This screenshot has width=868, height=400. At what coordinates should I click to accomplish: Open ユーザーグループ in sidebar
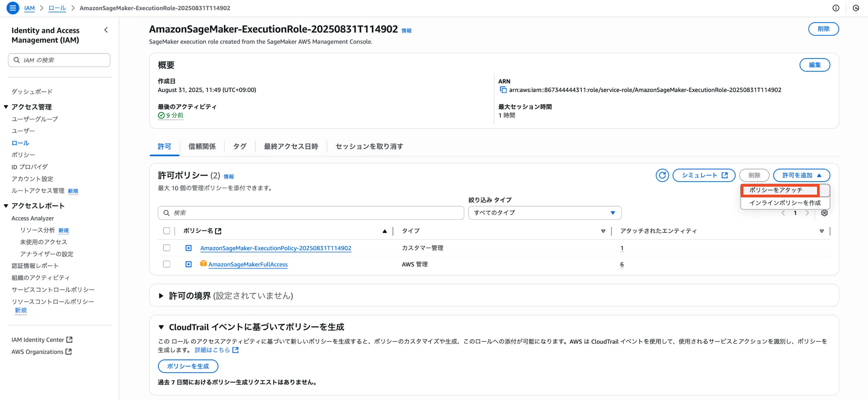coord(35,119)
